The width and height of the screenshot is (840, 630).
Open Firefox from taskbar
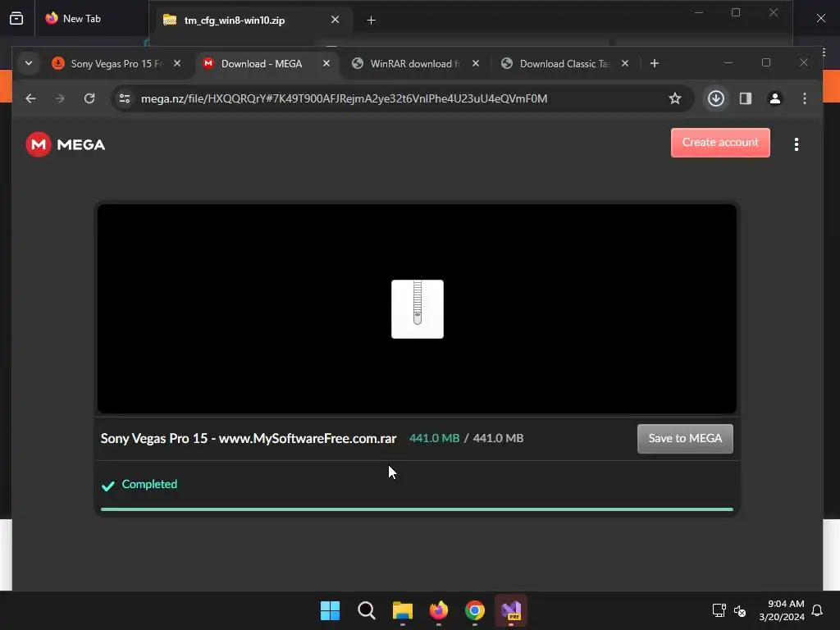439,610
